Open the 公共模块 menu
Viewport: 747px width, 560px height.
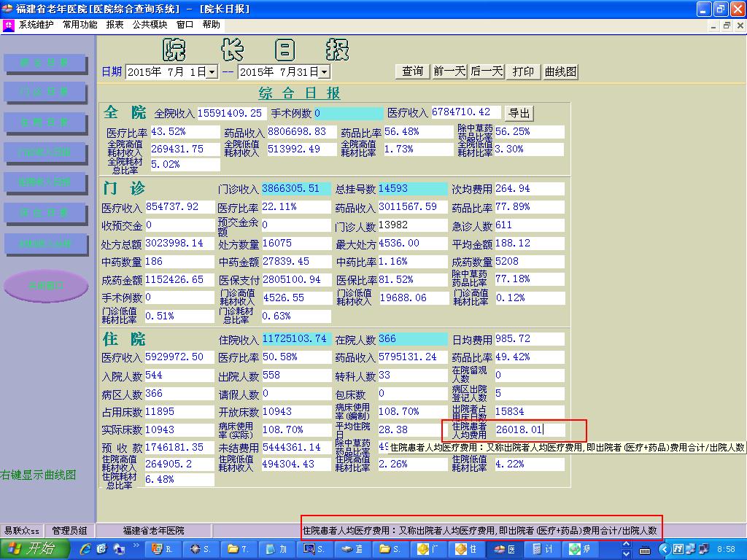coord(150,25)
